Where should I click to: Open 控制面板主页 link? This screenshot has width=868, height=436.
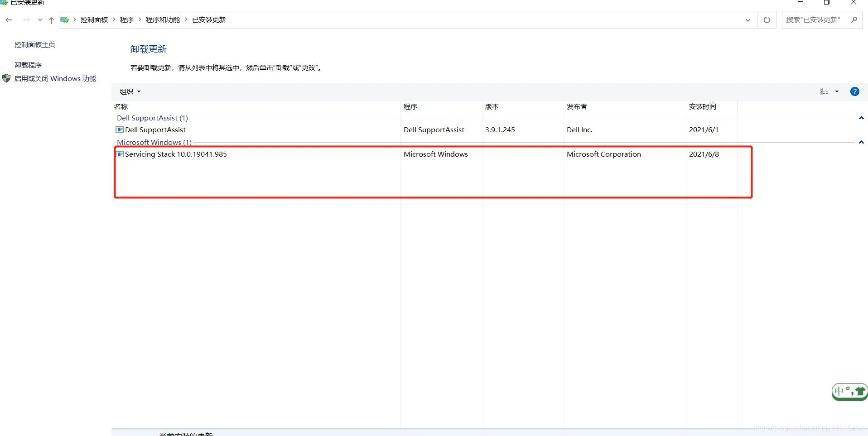coord(35,45)
